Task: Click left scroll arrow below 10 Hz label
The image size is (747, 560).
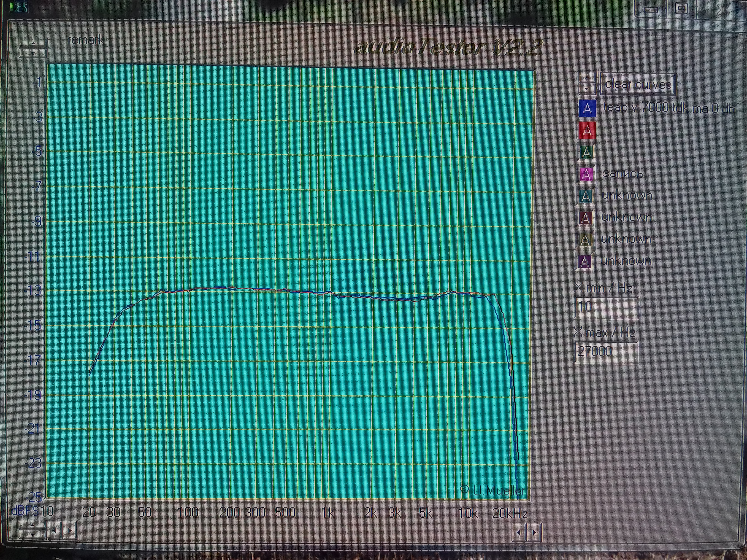Action: point(54,530)
